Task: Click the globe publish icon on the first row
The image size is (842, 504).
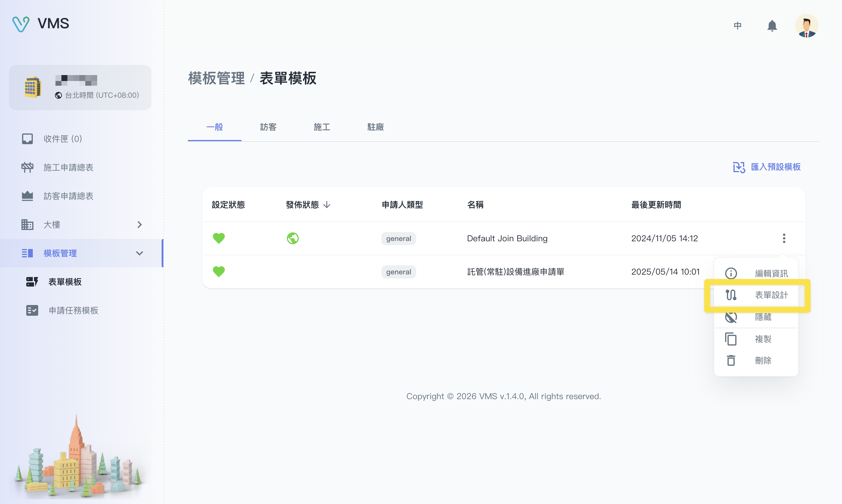Action: [x=292, y=238]
